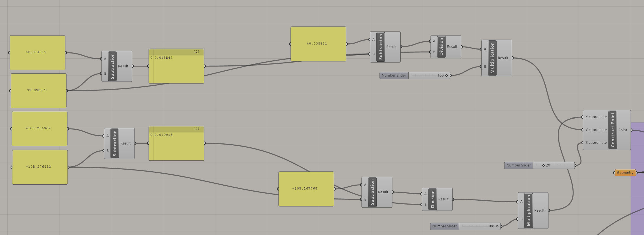The image size is (644, 235).
Task: Select Subtraction component feeding the 0.015548 panel
Action: coord(117,66)
